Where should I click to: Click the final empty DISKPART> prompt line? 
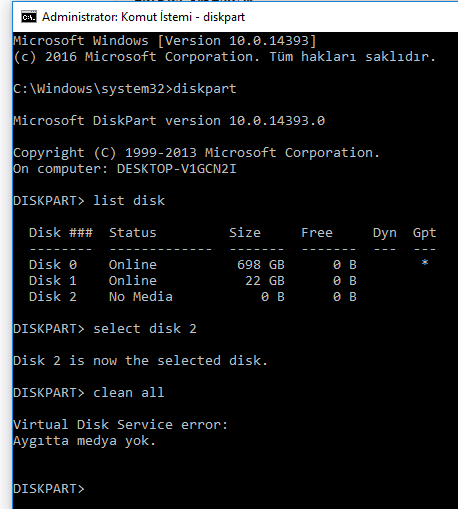(x=49, y=489)
